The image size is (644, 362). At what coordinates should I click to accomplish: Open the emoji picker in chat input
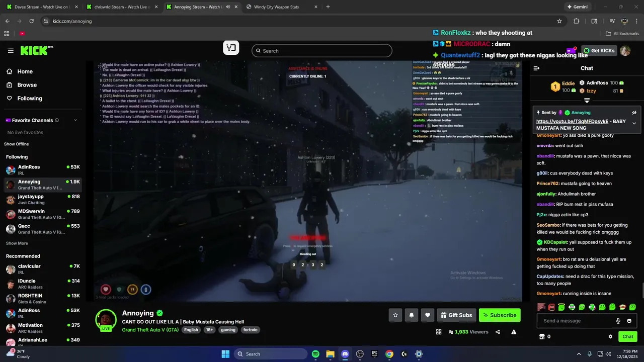[x=629, y=321]
